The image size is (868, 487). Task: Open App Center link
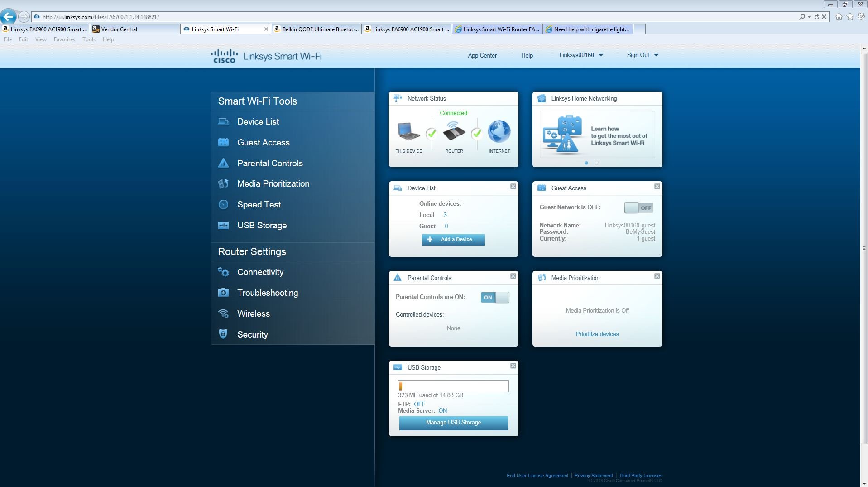[482, 55]
